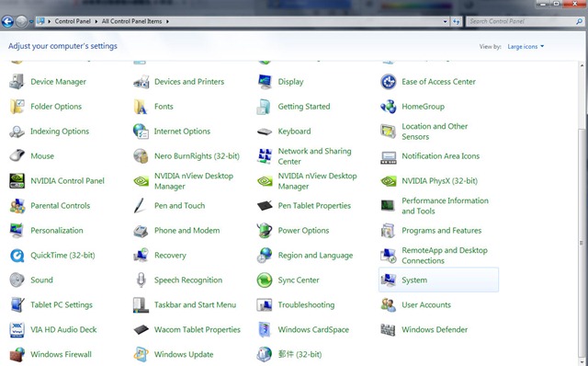This screenshot has height=366, width=588.
Task: Open Performance Information and Tools link
Action: pyautogui.click(x=445, y=206)
